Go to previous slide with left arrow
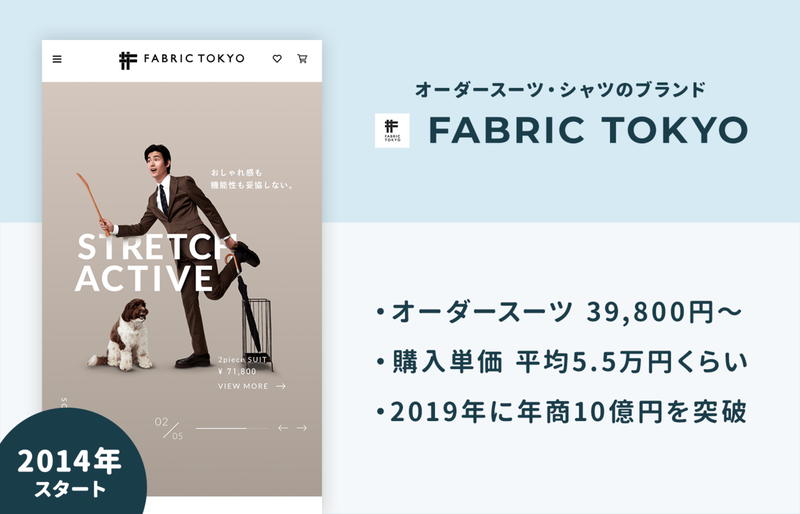The image size is (800, 514). pyautogui.click(x=283, y=428)
